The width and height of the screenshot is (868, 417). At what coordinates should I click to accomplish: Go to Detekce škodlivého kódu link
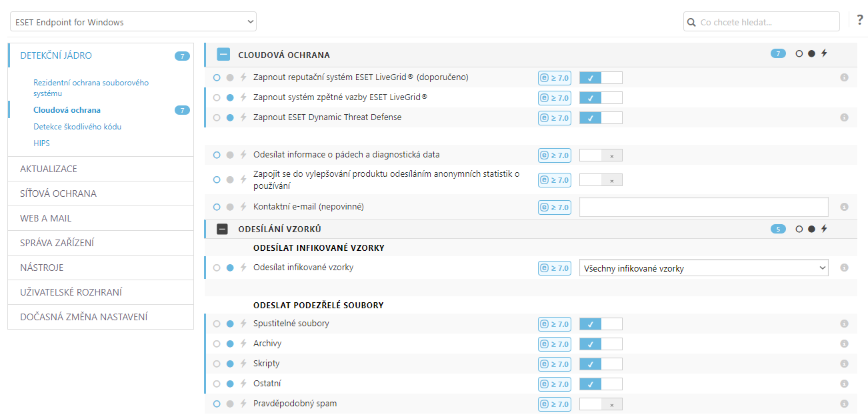tap(77, 127)
